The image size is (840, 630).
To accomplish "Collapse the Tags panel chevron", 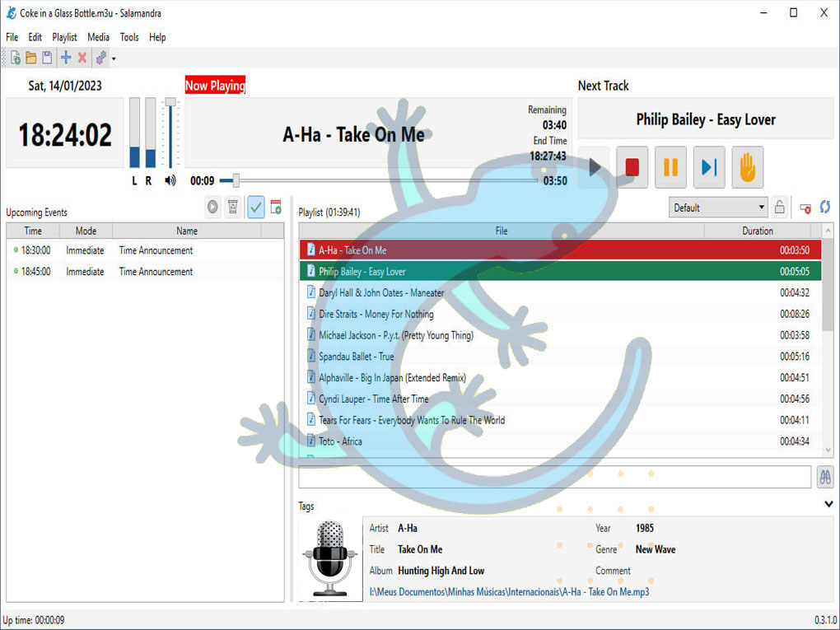I will pyautogui.click(x=828, y=504).
